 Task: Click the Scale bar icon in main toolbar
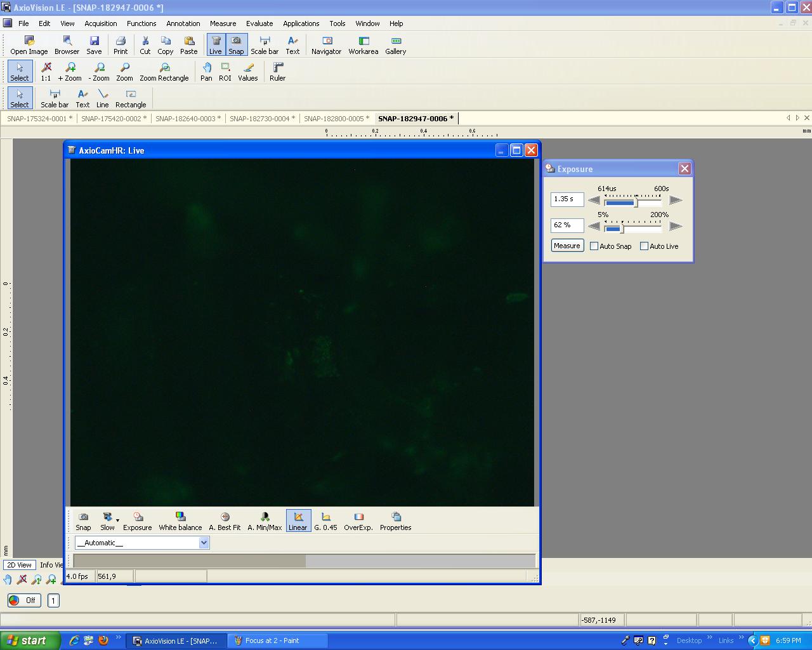coord(264,44)
